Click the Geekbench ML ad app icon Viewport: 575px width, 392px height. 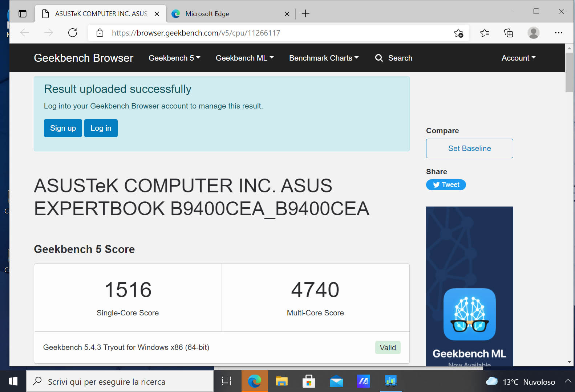pos(470,314)
